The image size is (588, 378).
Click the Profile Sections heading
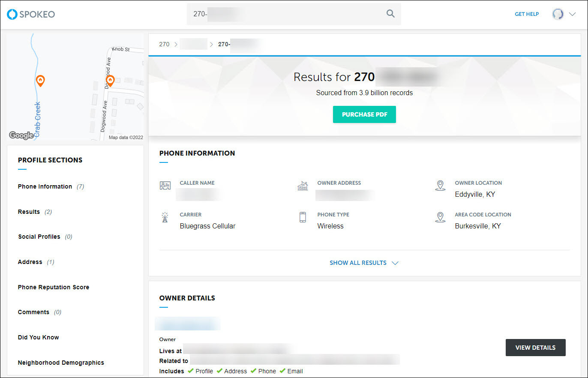(x=50, y=160)
